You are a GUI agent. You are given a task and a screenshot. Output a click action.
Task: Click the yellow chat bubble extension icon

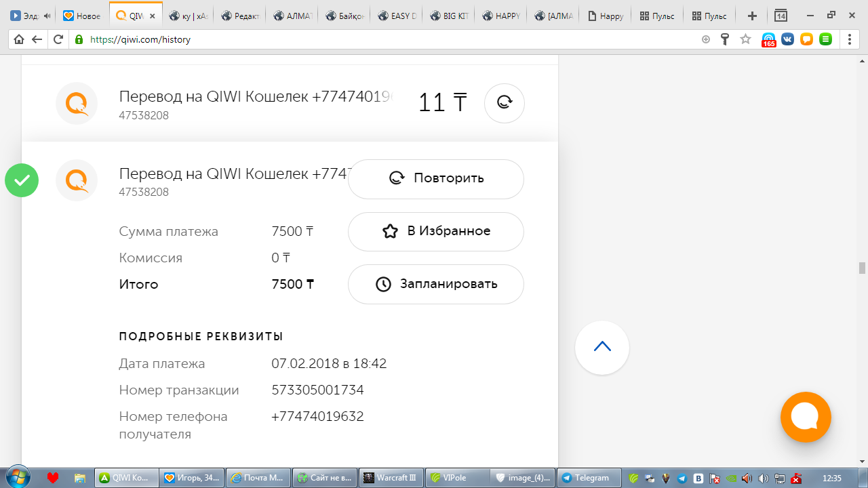point(806,39)
